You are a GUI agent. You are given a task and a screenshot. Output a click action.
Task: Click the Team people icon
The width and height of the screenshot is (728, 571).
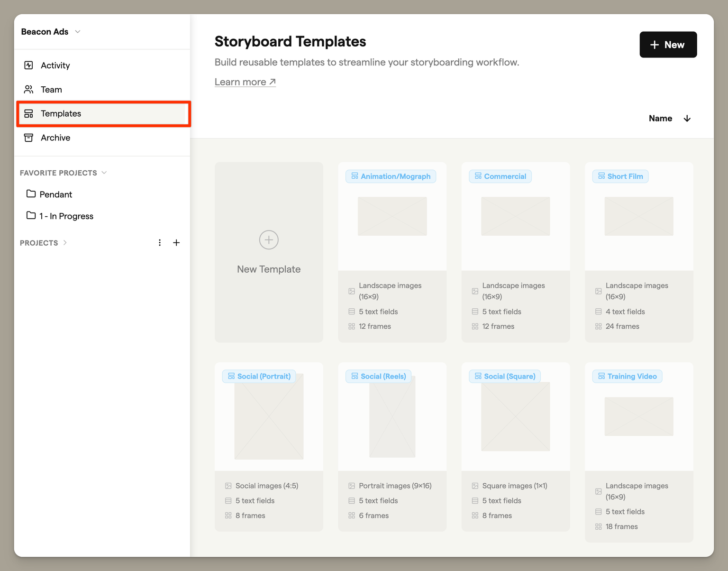coord(28,90)
